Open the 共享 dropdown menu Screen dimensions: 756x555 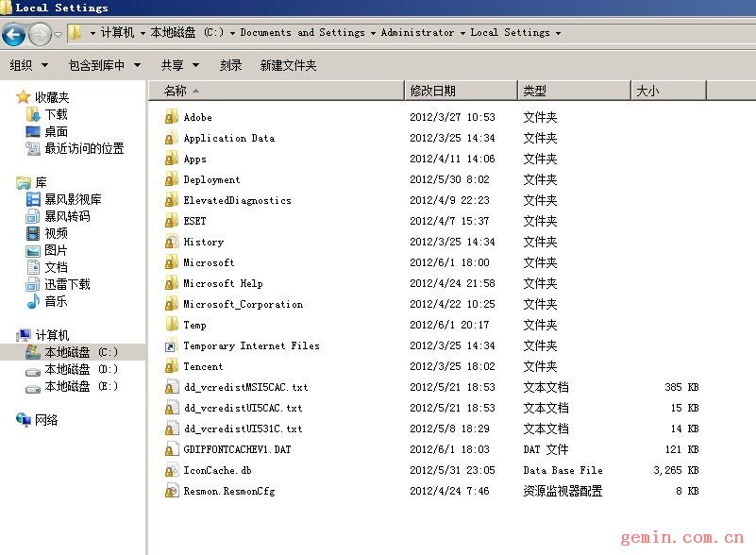pos(180,65)
